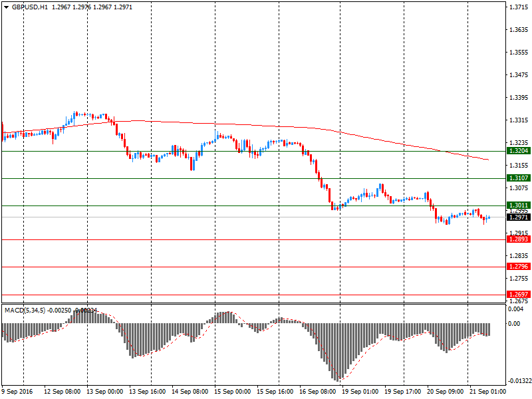
Task: Click the MACD(5,34,5) indicator label
Action: pyautogui.click(x=25, y=311)
